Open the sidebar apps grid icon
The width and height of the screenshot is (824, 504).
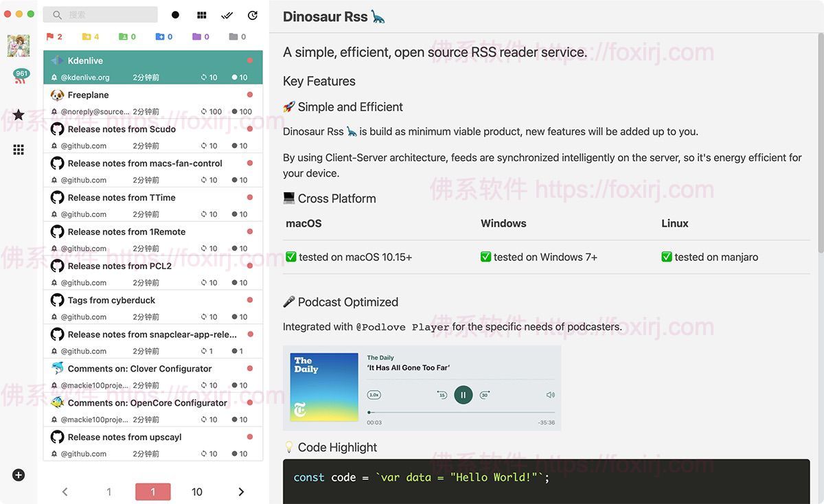(19, 150)
